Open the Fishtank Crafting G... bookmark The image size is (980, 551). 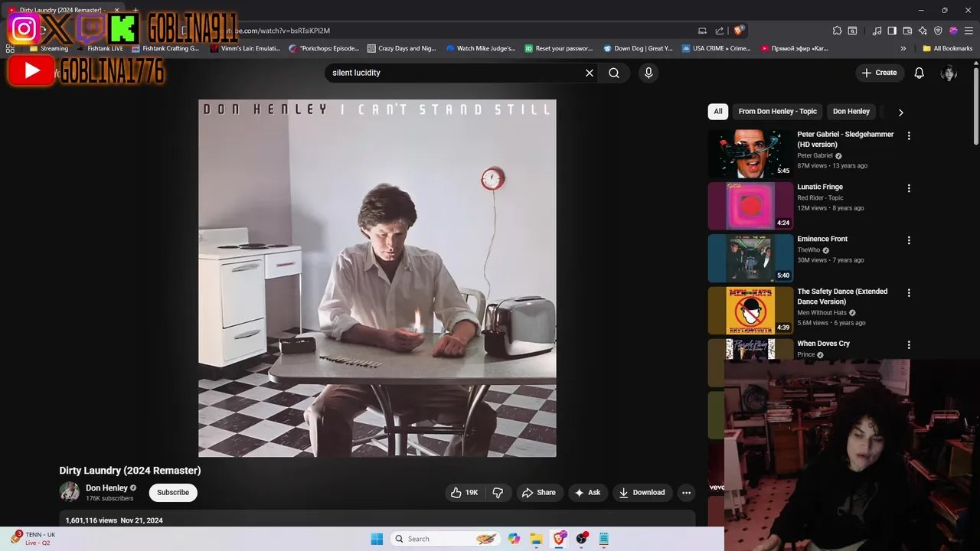(x=165, y=48)
